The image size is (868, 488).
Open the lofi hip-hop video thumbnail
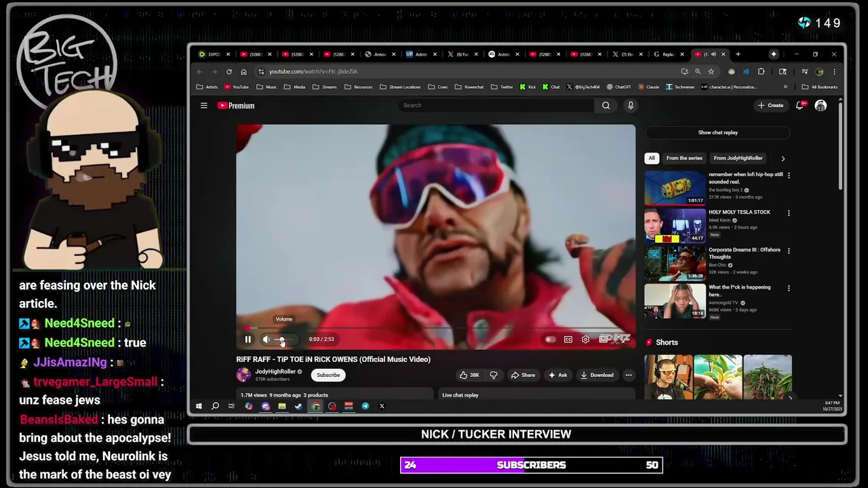[x=675, y=188]
